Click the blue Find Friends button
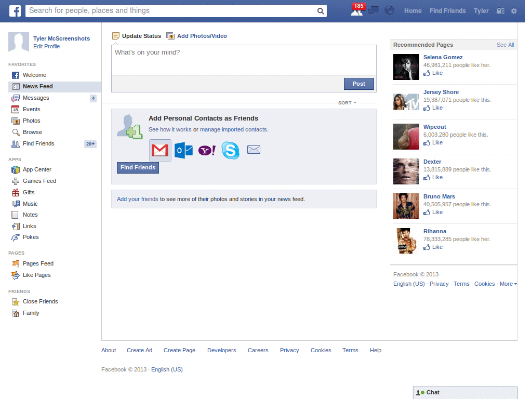This screenshot has width=532, height=399. pyautogui.click(x=138, y=168)
